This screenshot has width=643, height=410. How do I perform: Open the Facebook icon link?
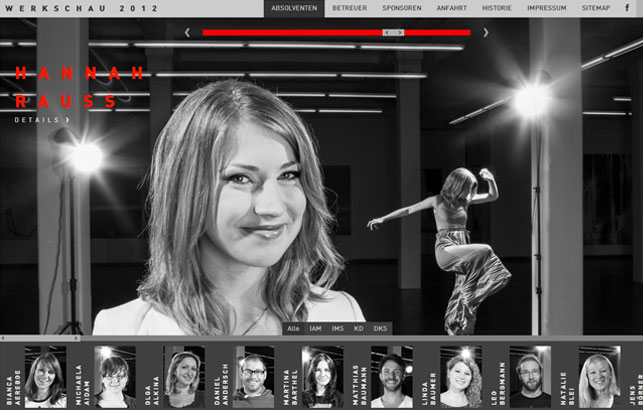627,7
